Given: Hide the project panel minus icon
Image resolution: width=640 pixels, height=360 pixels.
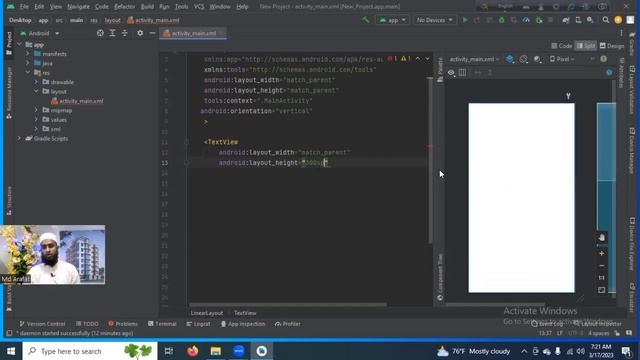Looking at the screenshot, I should click(x=152, y=33).
